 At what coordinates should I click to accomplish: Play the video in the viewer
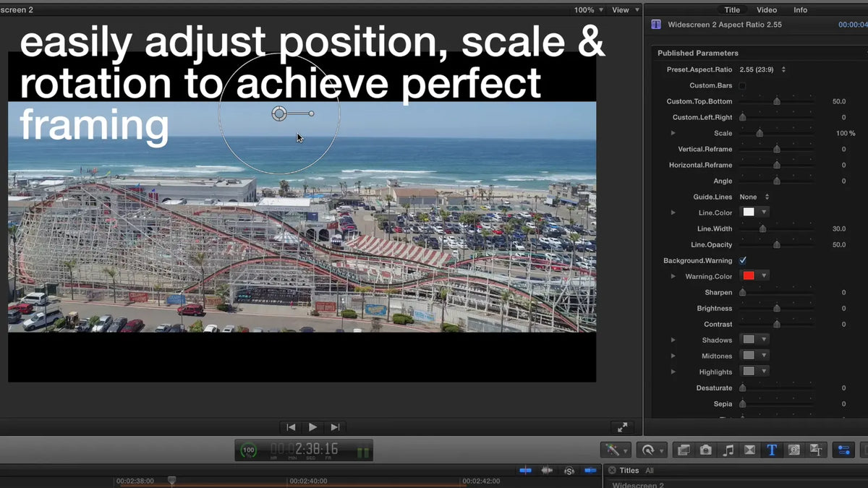click(312, 427)
